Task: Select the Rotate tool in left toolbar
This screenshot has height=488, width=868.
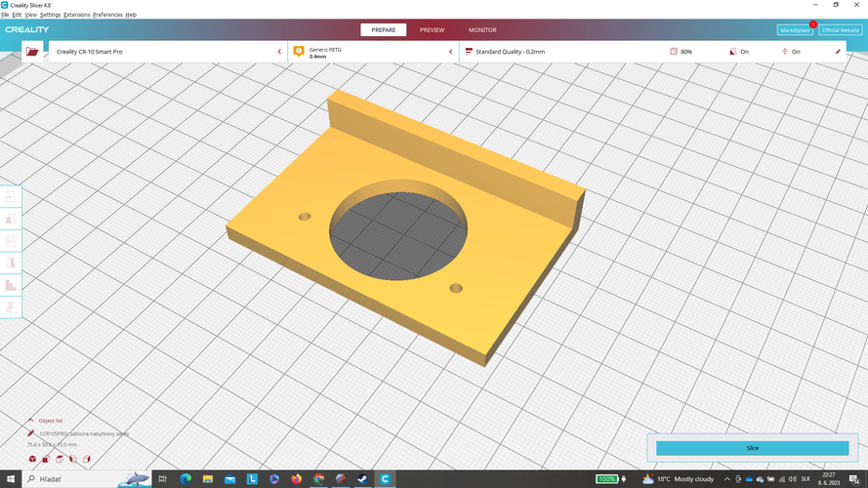Action: 11,241
